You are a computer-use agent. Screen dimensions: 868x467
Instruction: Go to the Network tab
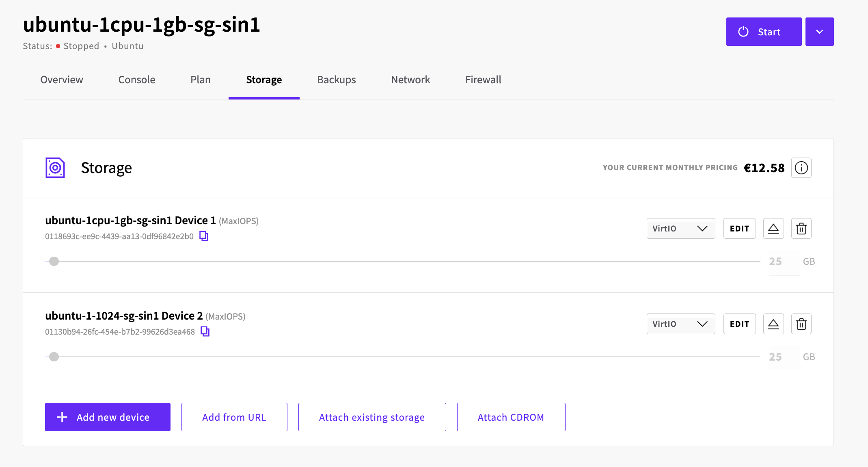(x=410, y=80)
